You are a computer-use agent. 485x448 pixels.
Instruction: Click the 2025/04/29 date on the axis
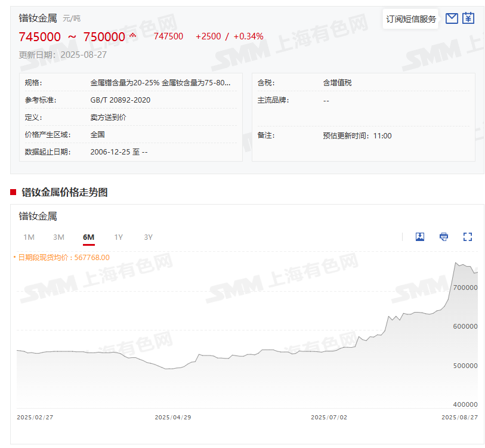pos(173,418)
